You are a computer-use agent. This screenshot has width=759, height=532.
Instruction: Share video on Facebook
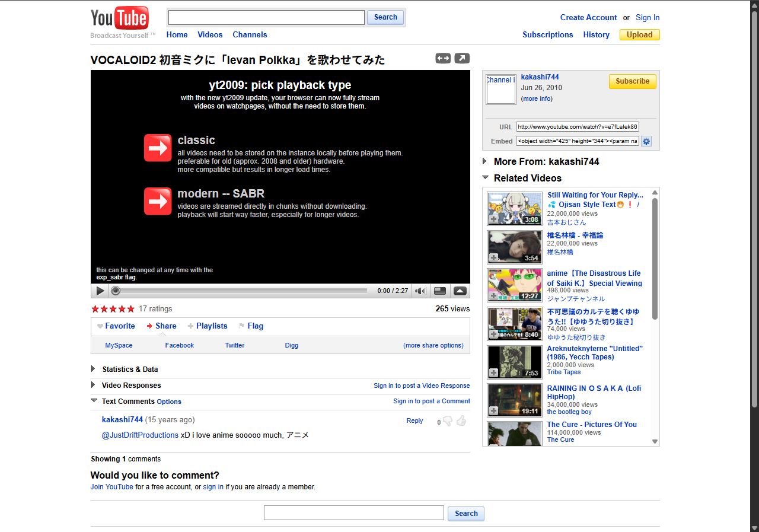pyautogui.click(x=180, y=345)
